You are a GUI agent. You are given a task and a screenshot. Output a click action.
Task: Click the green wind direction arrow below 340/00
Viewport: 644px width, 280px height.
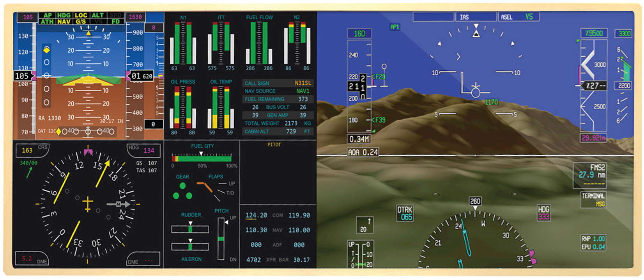(x=29, y=172)
